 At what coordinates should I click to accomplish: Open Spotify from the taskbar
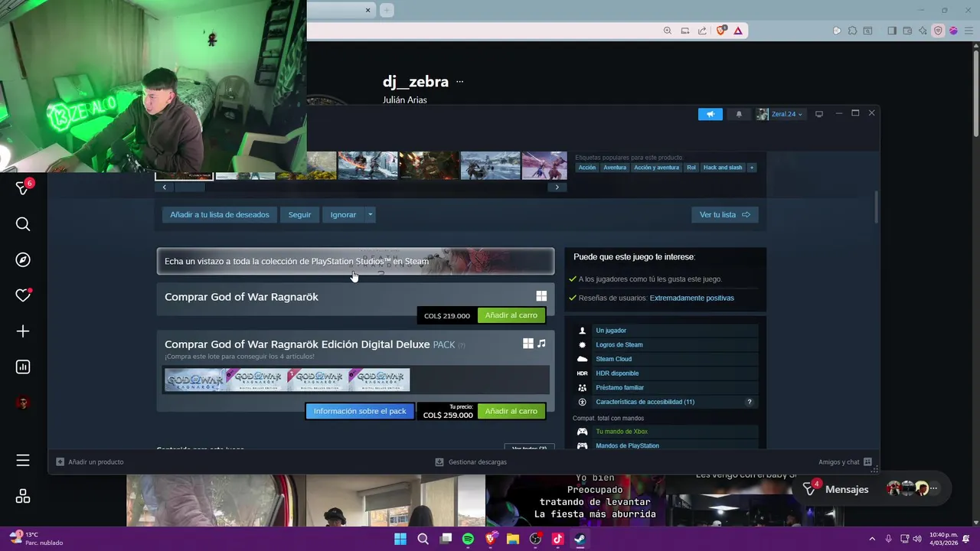(468, 539)
